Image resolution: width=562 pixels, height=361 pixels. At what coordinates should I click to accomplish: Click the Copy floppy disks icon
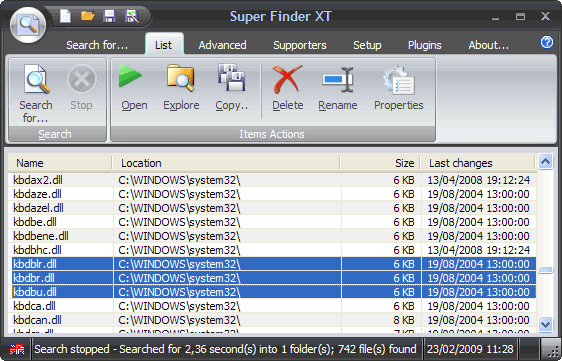232,77
